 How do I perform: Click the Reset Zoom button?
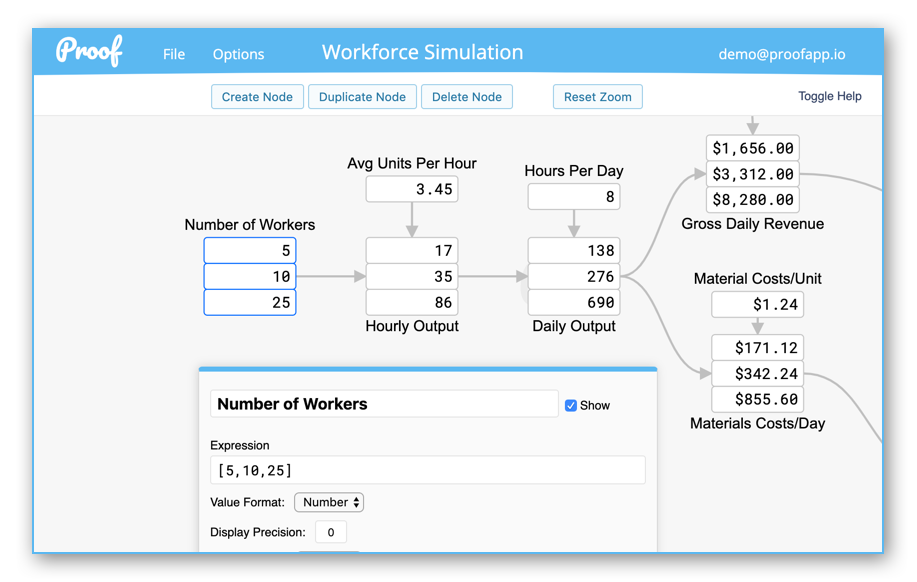pyautogui.click(x=598, y=97)
